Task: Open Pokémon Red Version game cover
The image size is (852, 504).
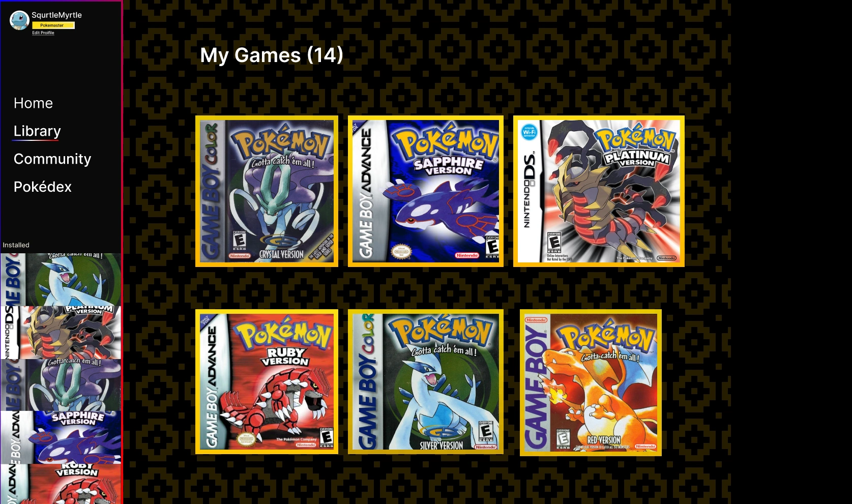Action: [591, 382]
